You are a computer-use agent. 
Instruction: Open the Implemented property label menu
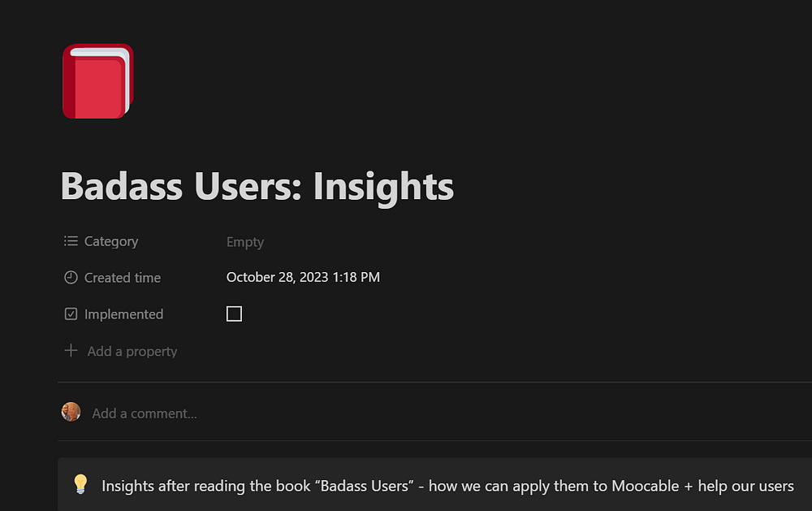(x=123, y=314)
